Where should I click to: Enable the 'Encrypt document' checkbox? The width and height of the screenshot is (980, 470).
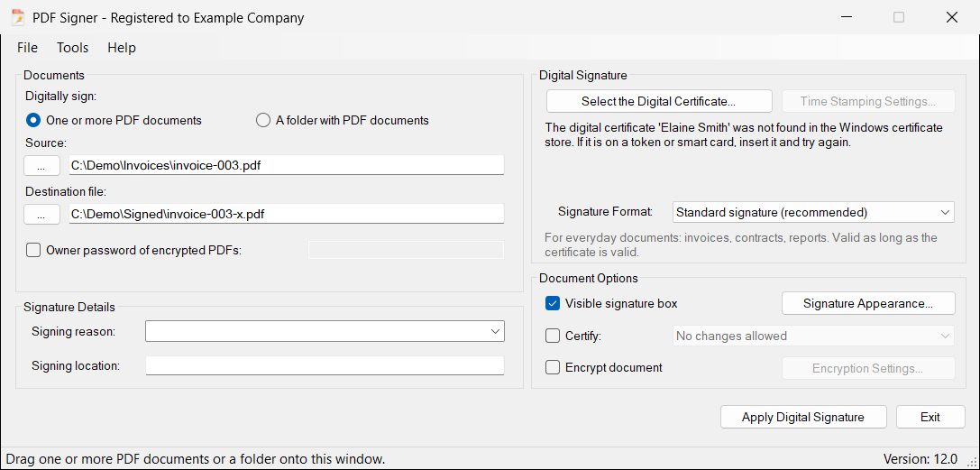(553, 367)
